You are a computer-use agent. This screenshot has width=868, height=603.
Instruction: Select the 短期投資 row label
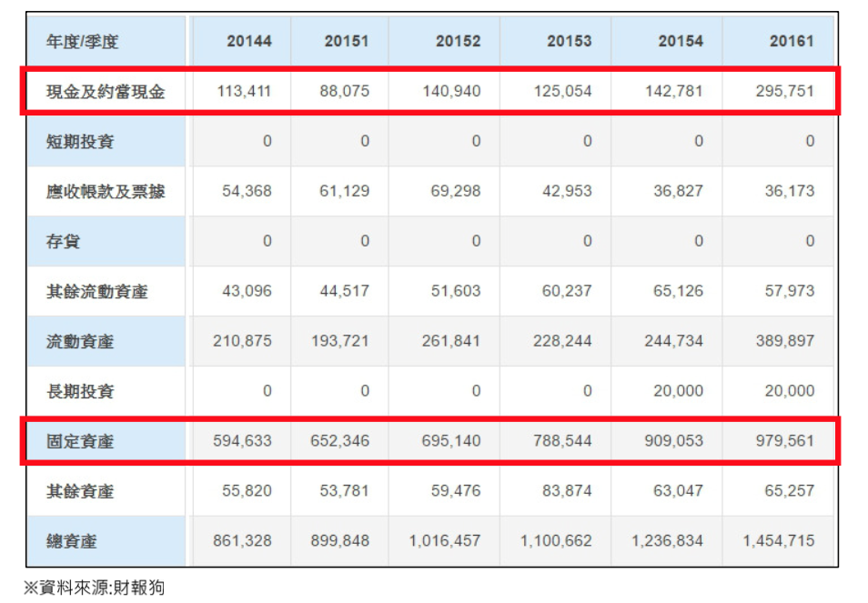(81, 142)
